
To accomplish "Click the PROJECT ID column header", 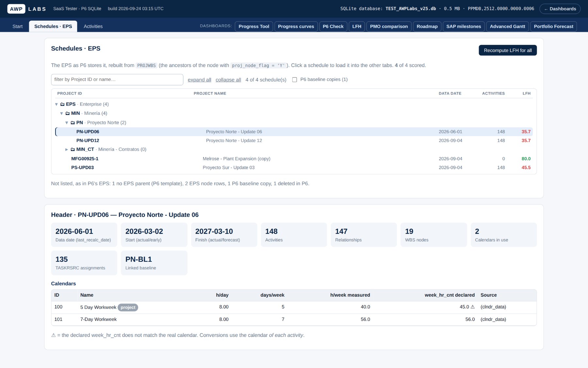I will (x=70, y=94).
